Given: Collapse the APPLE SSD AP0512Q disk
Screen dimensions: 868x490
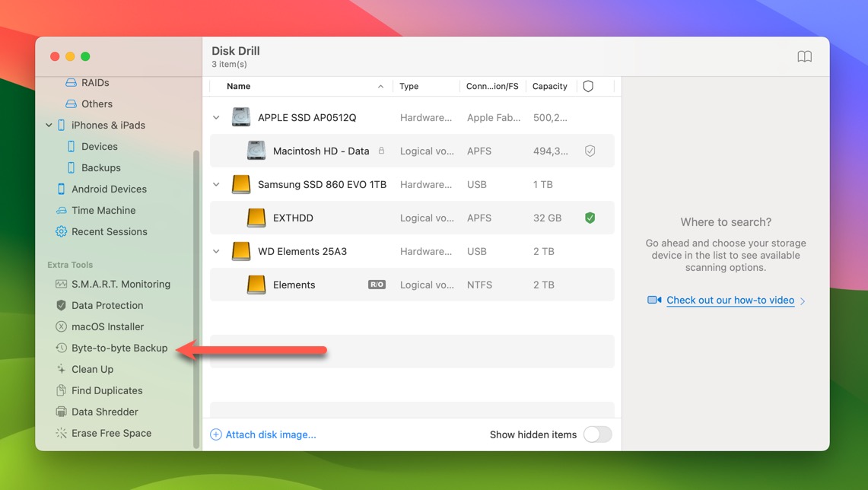Looking at the screenshot, I should tap(217, 117).
